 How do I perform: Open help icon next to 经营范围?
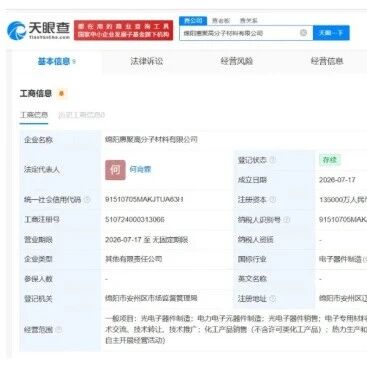tap(58, 330)
